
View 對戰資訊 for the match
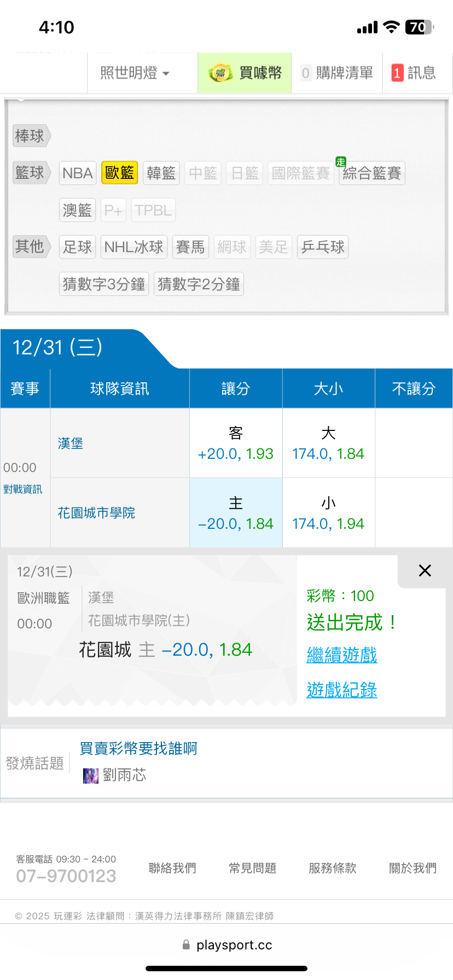(x=23, y=489)
